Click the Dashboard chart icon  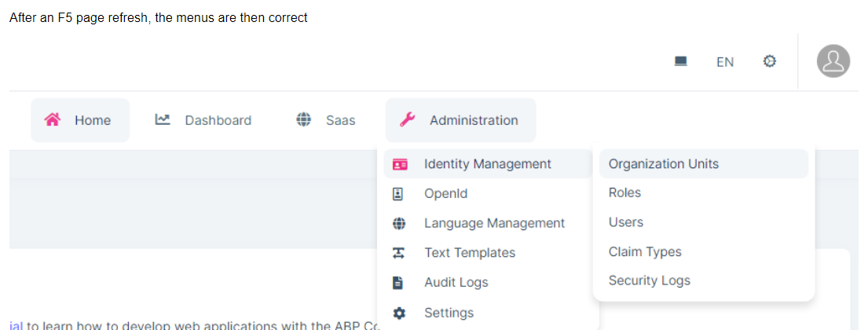(163, 120)
